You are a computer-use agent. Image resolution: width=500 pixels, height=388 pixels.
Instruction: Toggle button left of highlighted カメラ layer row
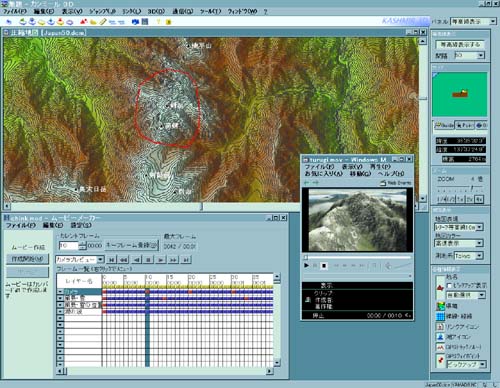point(60,292)
